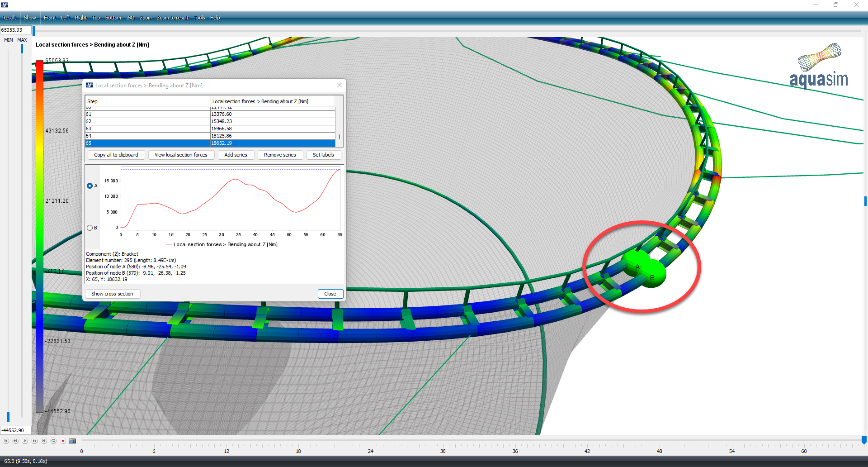The height and width of the screenshot is (467, 868).
Task: Click Bending about Z column header
Action: click(273, 101)
